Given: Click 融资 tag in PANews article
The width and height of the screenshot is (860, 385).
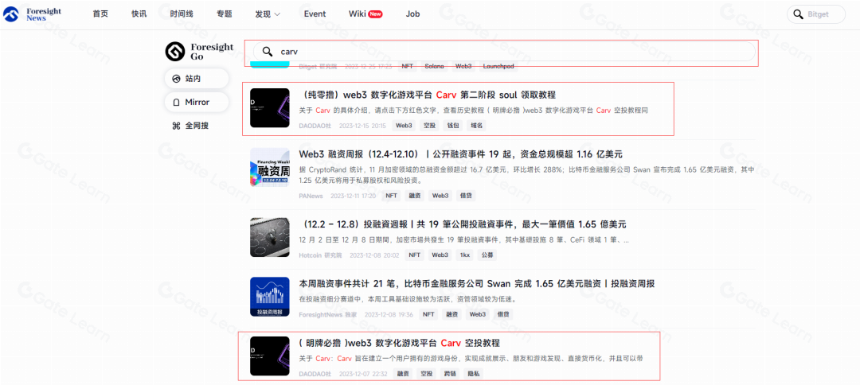Looking at the screenshot, I should pyautogui.click(x=415, y=195).
